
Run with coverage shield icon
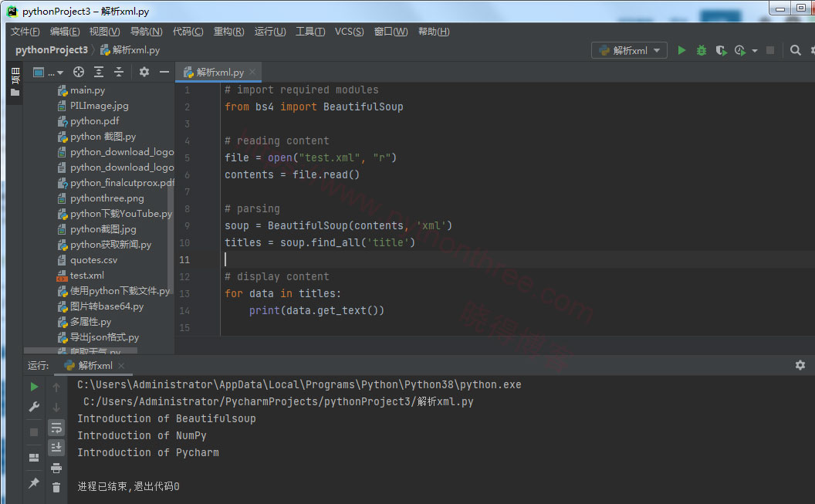(x=721, y=50)
